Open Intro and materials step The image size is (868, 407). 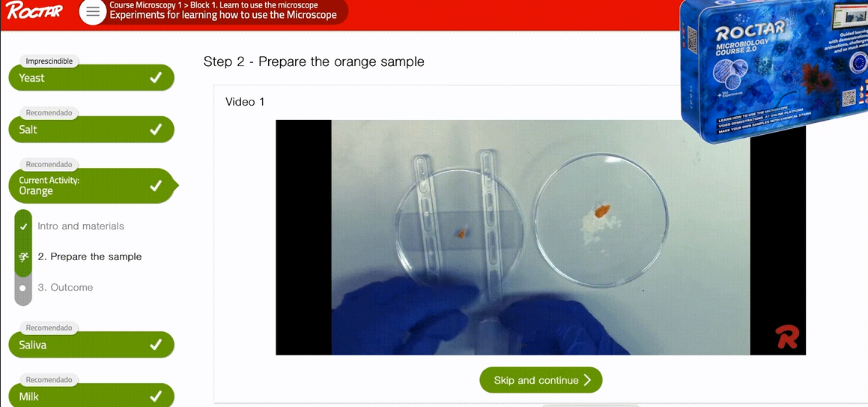coord(81,226)
